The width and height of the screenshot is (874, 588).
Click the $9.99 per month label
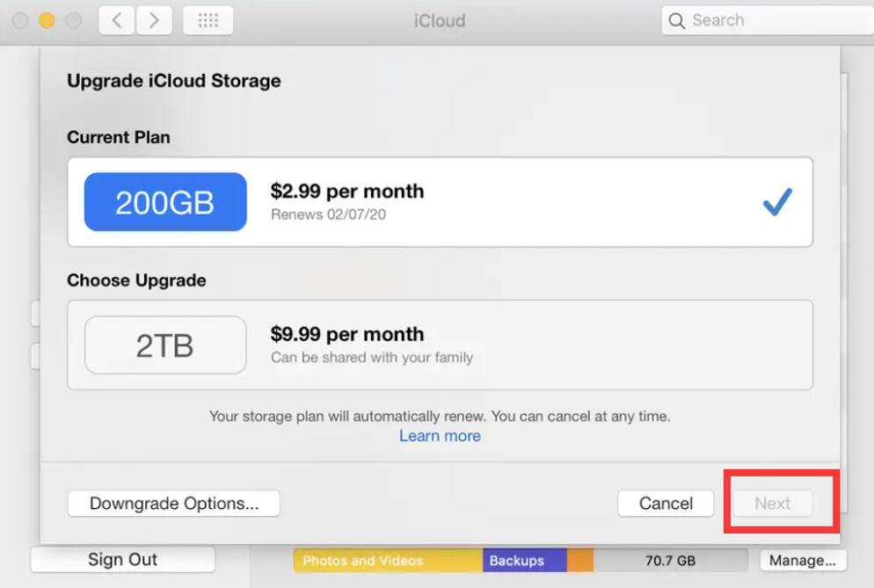[347, 334]
